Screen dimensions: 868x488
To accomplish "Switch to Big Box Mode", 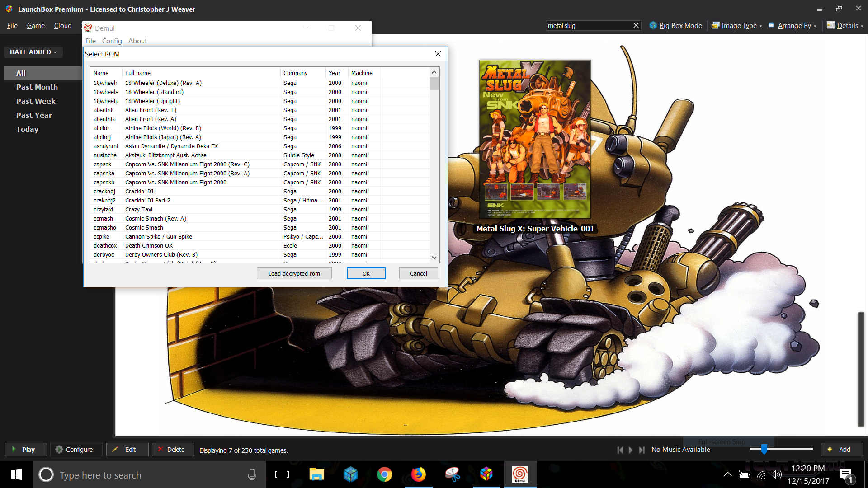I will click(x=676, y=26).
